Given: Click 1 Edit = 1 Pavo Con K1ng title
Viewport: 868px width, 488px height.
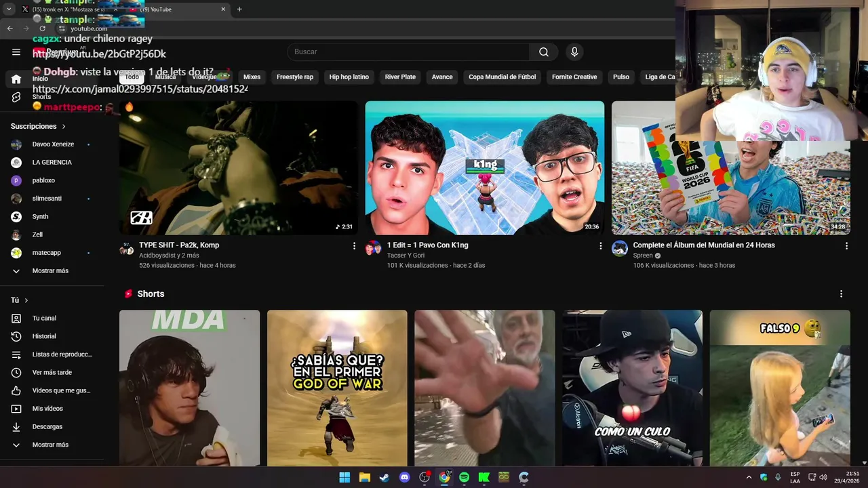Looking at the screenshot, I should pyautogui.click(x=427, y=245).
